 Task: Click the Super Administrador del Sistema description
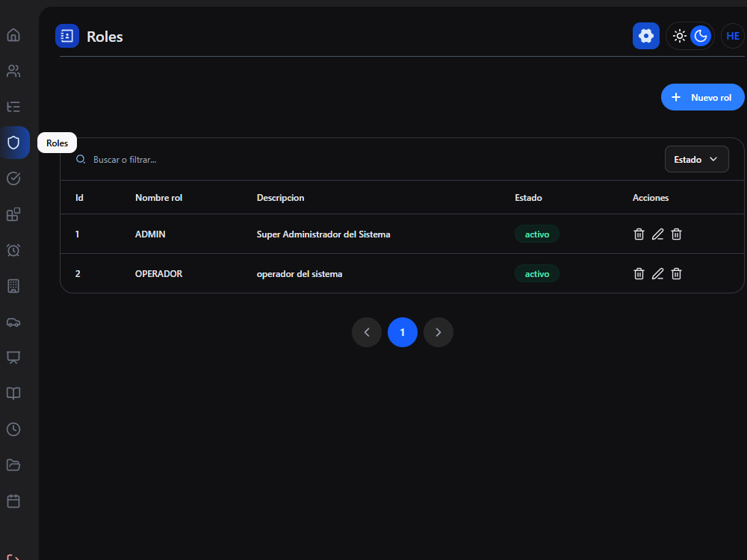click(x=323, y=234)
